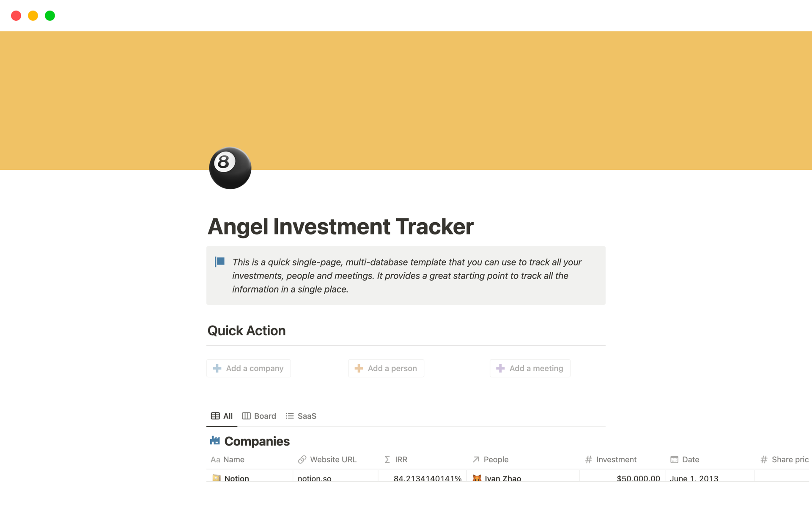Click the Ivan Zhao avatar icon
This screenshot has width=812, height=508.
pos(477,478)
